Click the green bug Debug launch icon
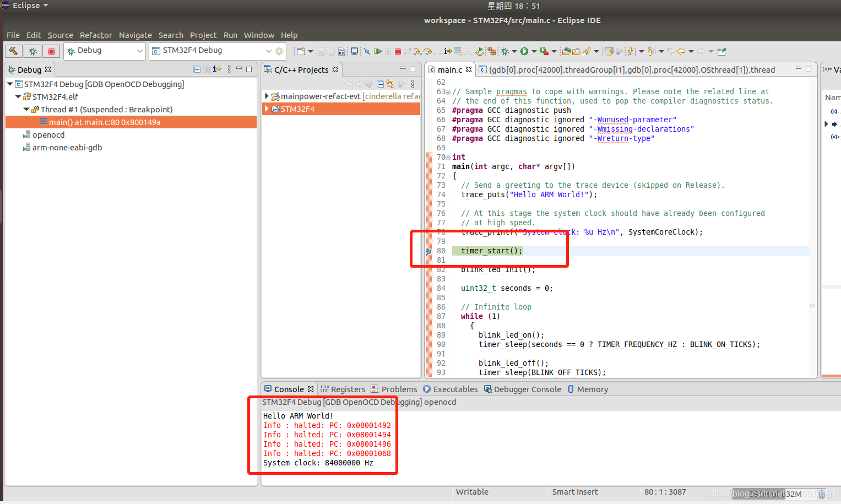This screenshot has width=841, height=504. (x=504, y=51)
